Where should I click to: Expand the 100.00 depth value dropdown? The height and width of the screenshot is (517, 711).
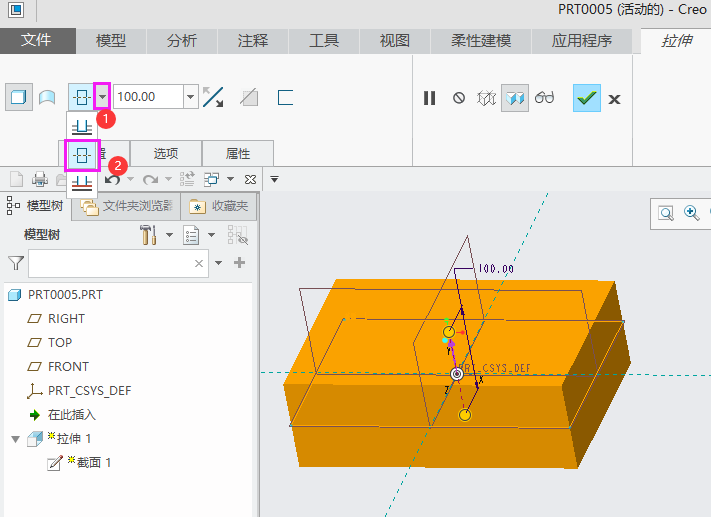point(190,97)
